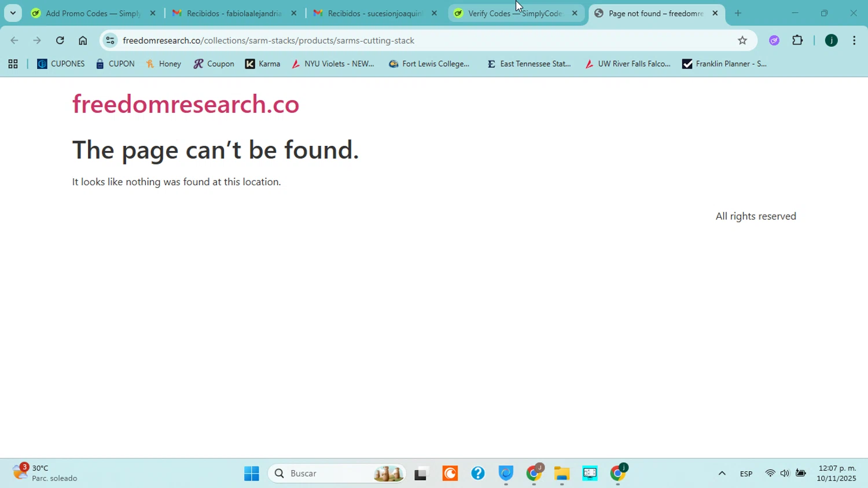Open the purple browser extension icon
The image size is (868, 488).
774,41
